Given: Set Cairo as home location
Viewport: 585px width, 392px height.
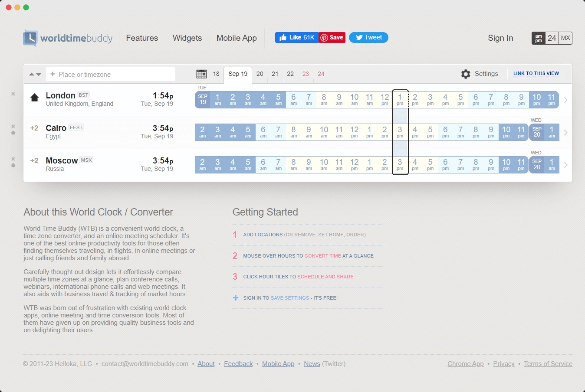Looking at the screenshot, I should click(x=13, y=133).
